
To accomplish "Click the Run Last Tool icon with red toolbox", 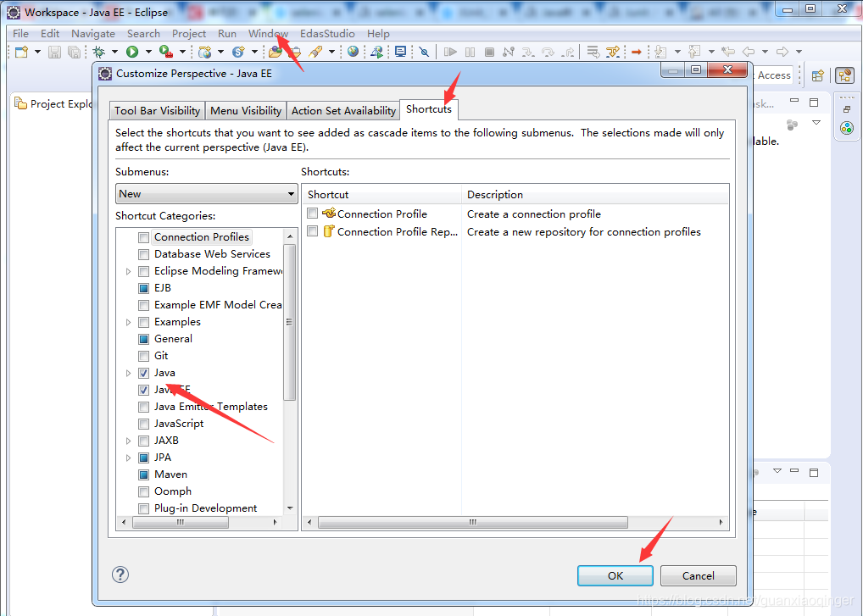I will tap(165, 52).
